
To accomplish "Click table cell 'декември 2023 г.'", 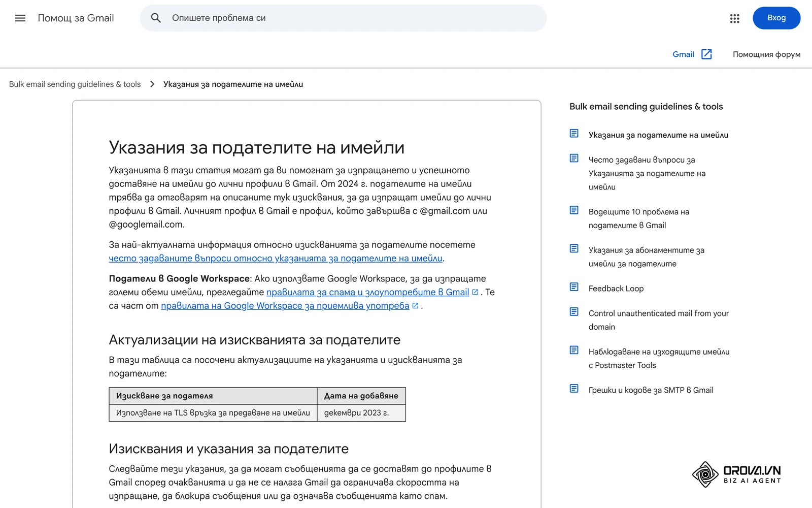I will tap(361, 413).
